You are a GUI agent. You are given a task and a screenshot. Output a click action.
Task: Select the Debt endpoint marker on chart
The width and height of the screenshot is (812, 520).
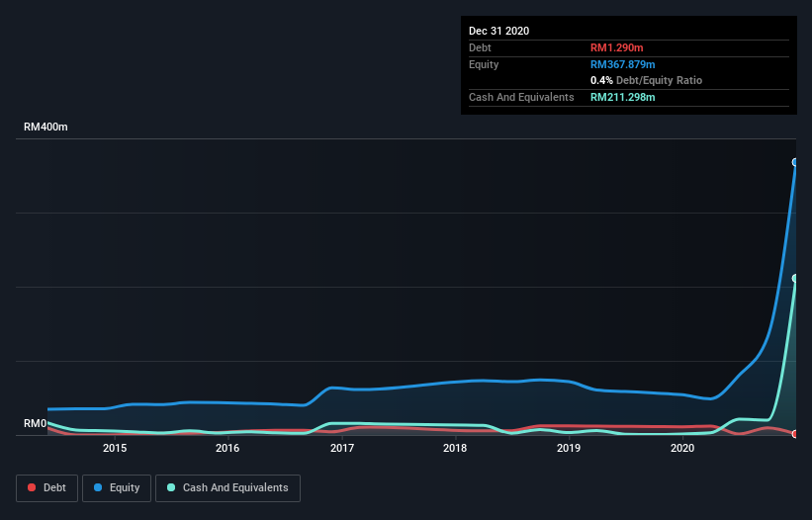point(795,434)
